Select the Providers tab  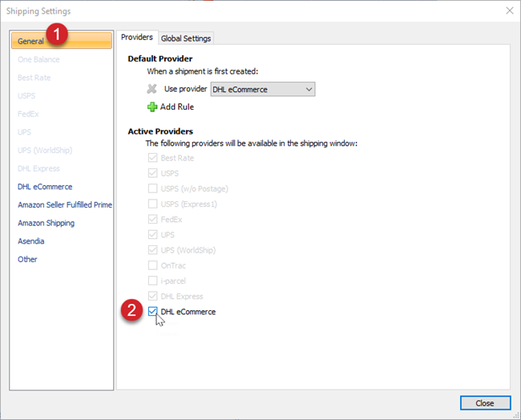tap(137, 37)
